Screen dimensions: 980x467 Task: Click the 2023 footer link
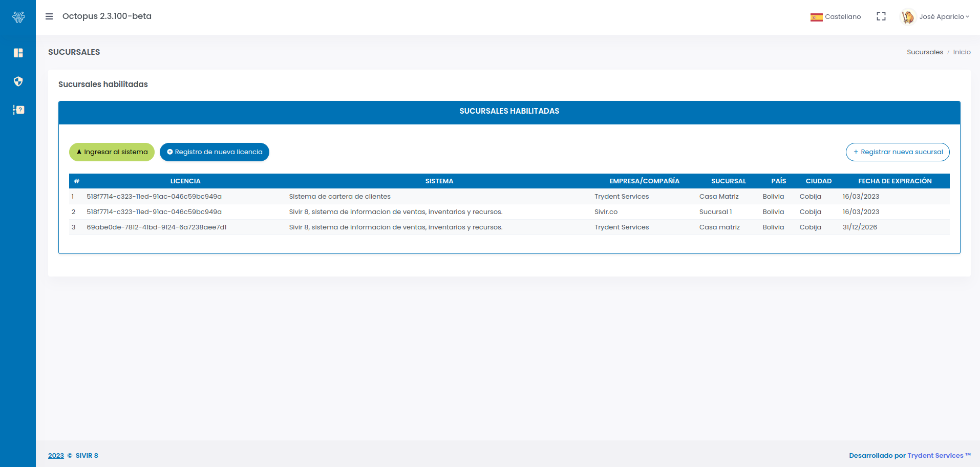click(x=56, y=456)
